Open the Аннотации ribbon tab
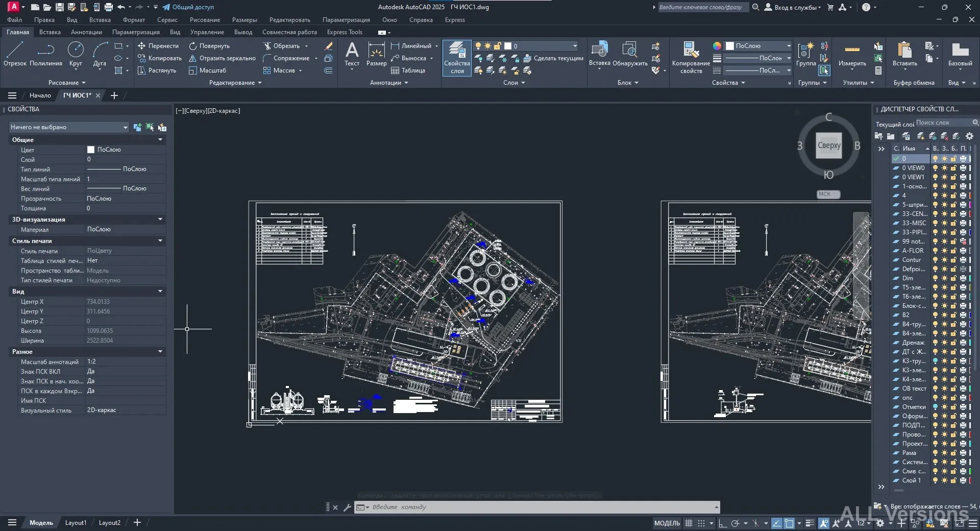980x531 pixels. click(x=86, y=32)
